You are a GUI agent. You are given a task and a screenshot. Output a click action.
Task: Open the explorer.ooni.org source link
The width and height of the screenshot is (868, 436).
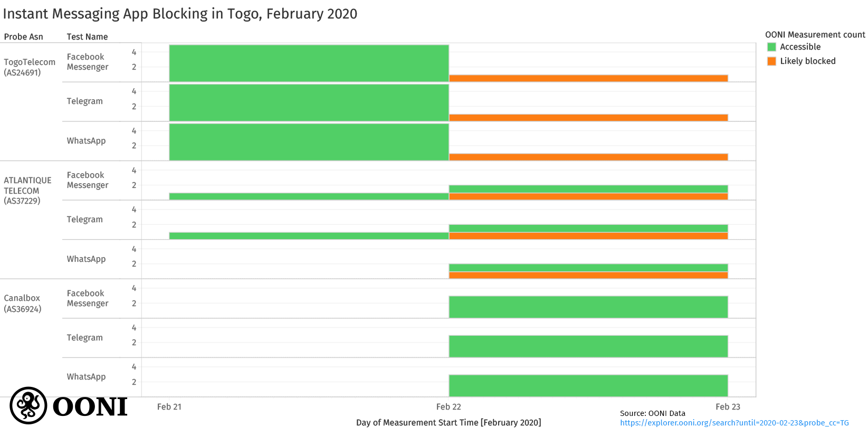point(734,423)
